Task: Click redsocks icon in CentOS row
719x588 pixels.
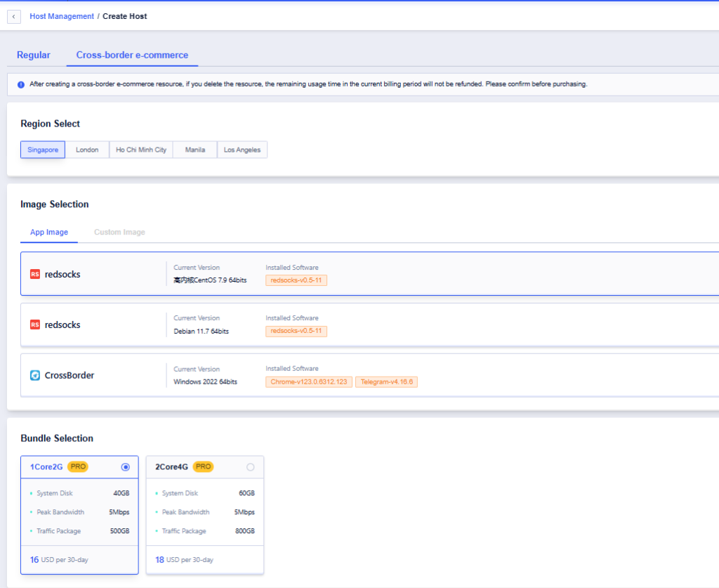Action: click(x=35, y=274)
